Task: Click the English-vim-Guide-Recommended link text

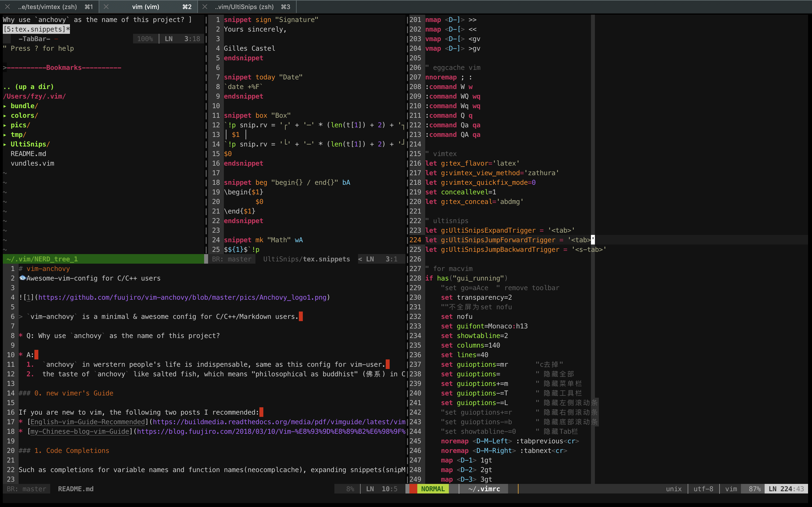Action: coord(87,422)
